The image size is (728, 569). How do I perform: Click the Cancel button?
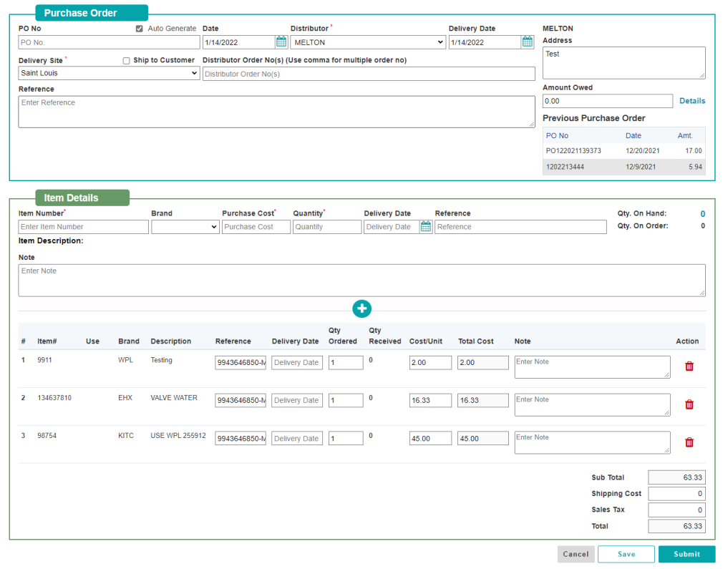tap(576, 554)
